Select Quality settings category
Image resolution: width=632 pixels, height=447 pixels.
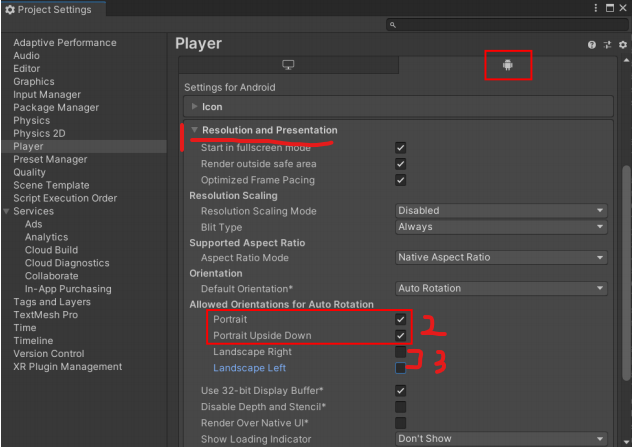click(x=29, y=173)
